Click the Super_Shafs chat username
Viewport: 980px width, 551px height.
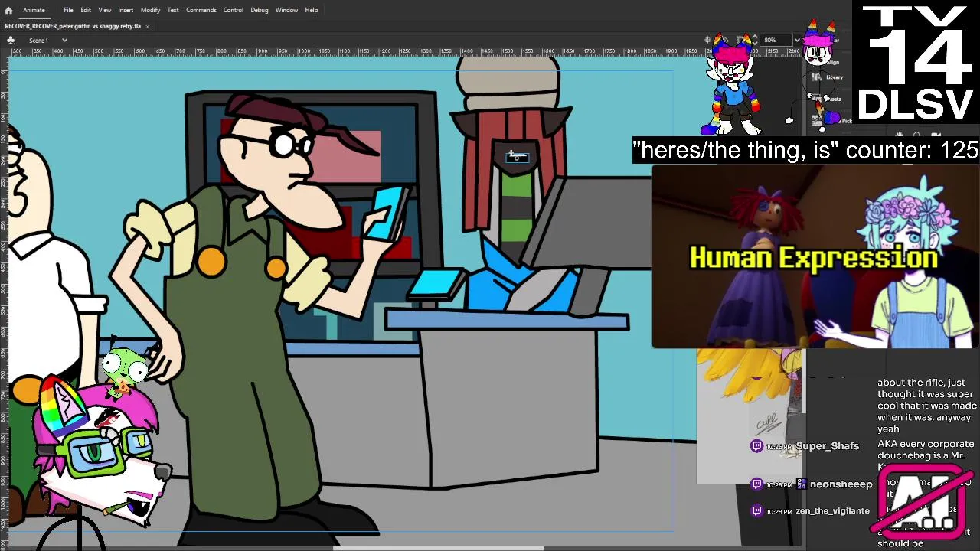coord(827,446)
